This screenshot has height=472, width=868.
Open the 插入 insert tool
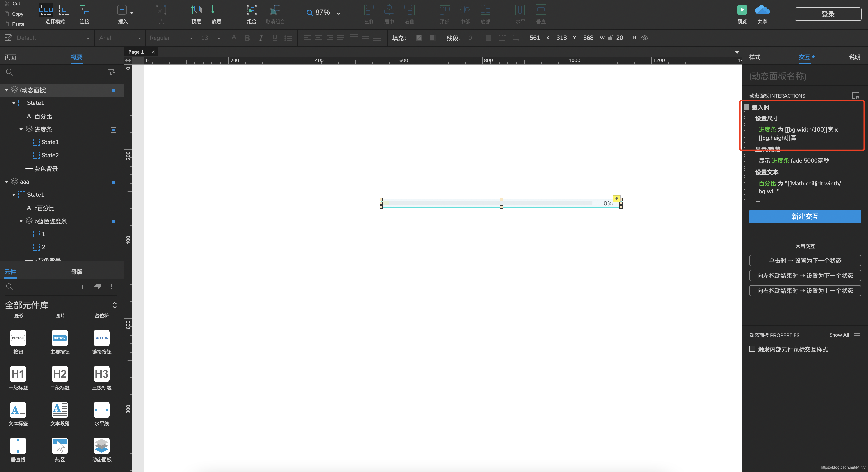point(122,10)
